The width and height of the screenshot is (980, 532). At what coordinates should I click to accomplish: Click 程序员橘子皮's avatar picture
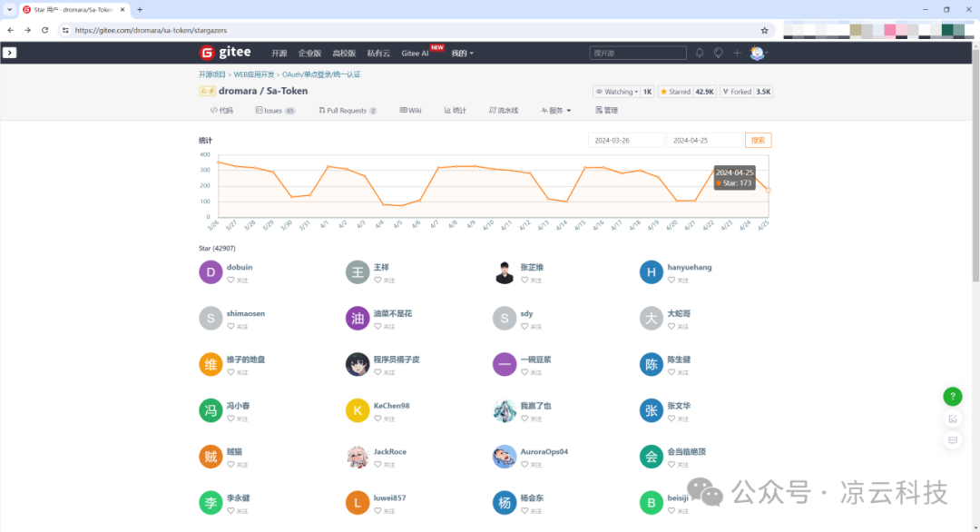tap(358, 364)
